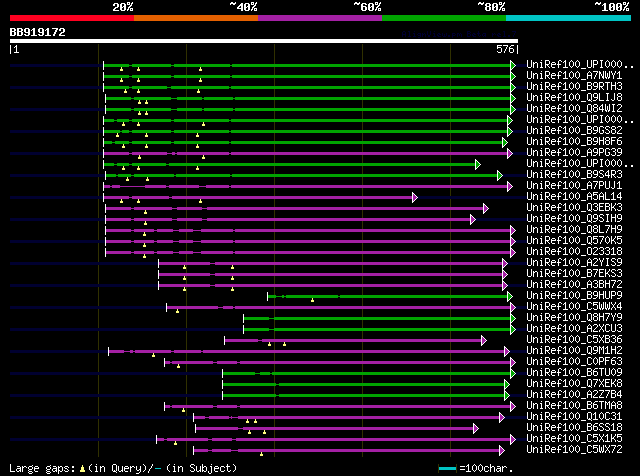Open the UniRef100_Q9LIJ8 hit label
The image size is (640, 476).
click(574, 98)
